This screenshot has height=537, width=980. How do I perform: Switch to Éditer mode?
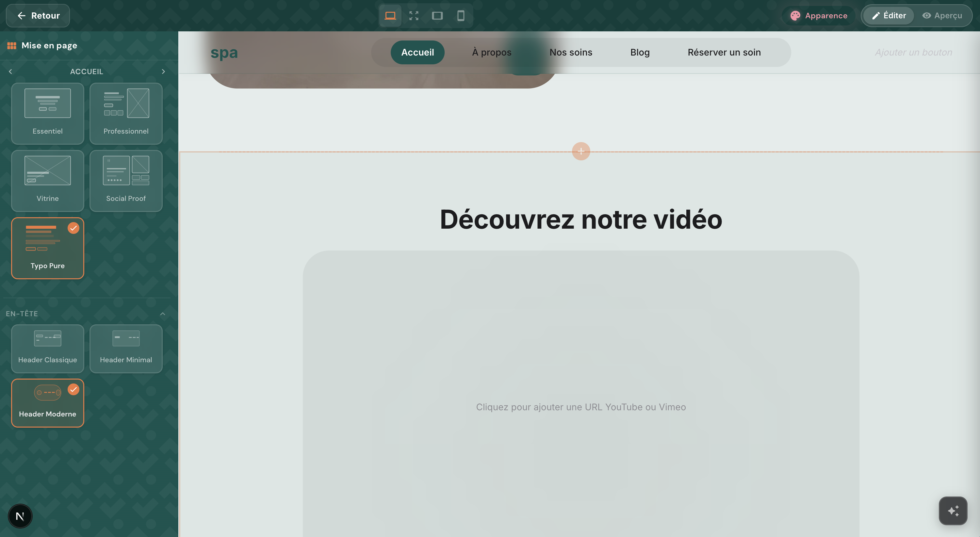pyautogui.click(x=888, y=16)
